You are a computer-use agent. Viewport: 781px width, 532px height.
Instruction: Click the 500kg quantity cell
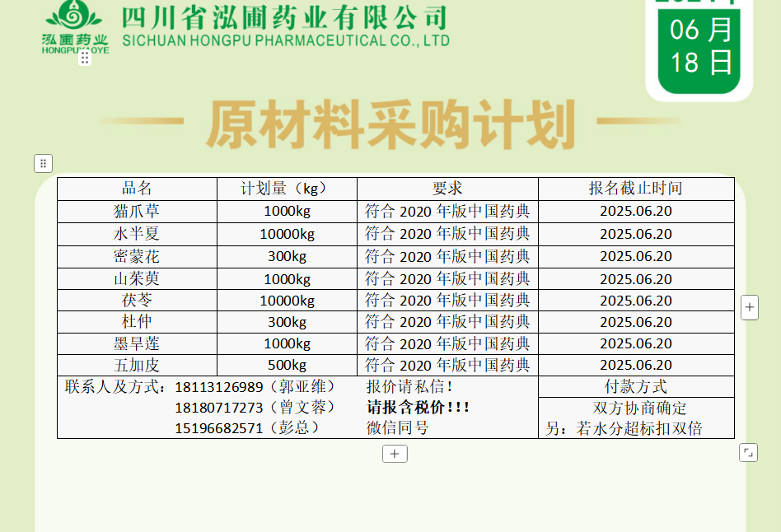tap(287, 365)
